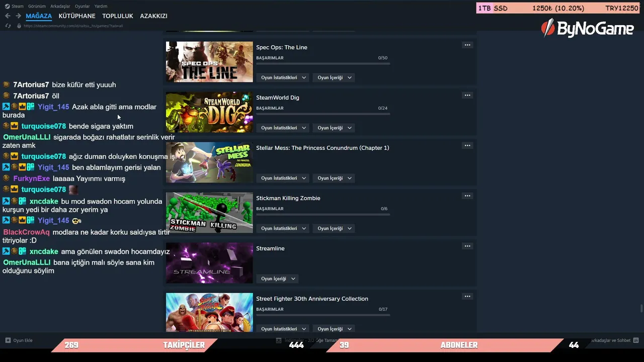The image size is (644, 362).
Task: Switch to the MAĞAZA tab
Action: coord(39,16)
